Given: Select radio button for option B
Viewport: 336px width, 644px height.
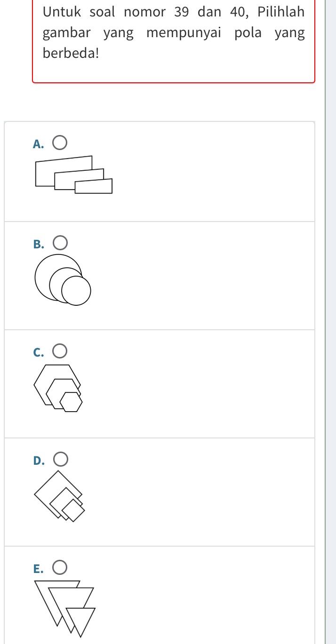Looking at the screenshot, I should pos(59,243).
